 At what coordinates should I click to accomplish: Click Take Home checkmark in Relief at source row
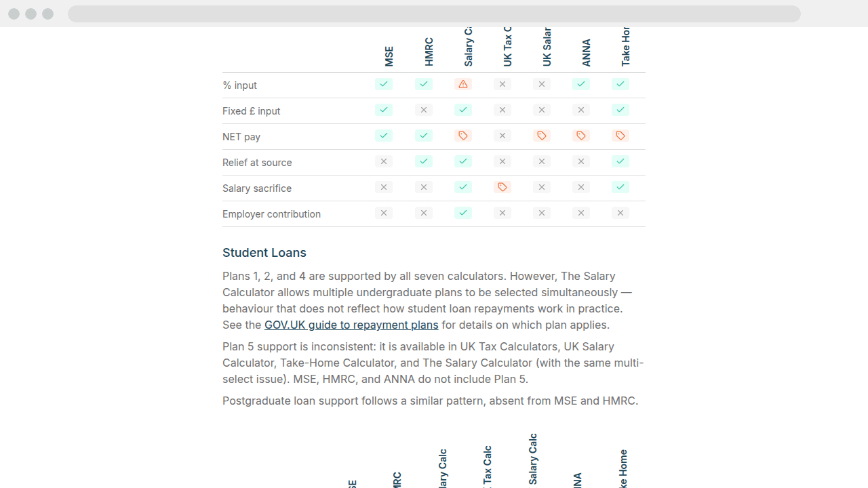[x=620, y=161]
